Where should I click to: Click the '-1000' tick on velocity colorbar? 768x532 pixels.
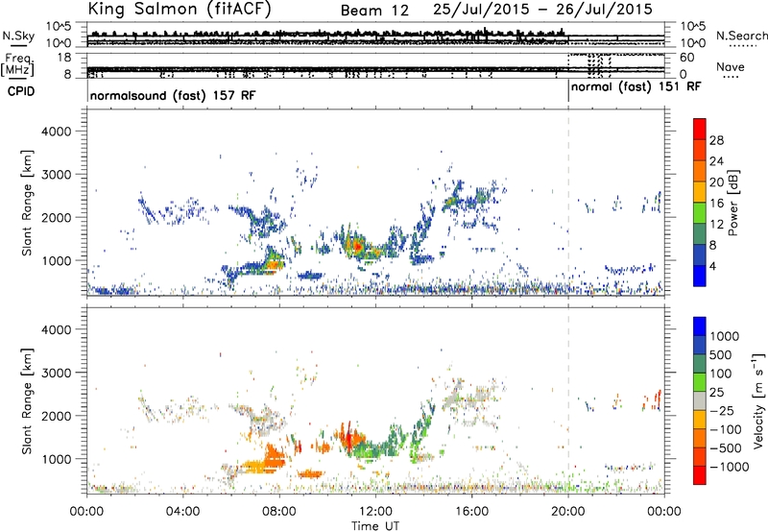click(x=730, y=467)
